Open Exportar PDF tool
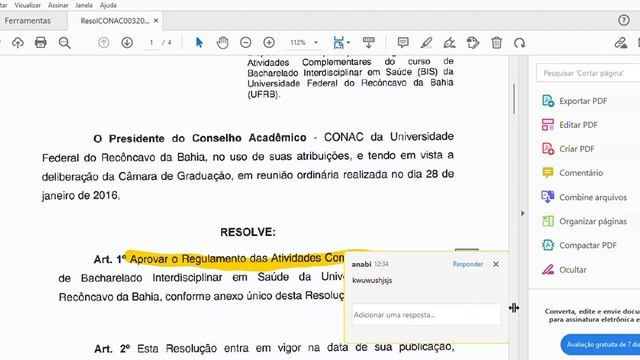The image size is (640, 360). click(575, 101)
